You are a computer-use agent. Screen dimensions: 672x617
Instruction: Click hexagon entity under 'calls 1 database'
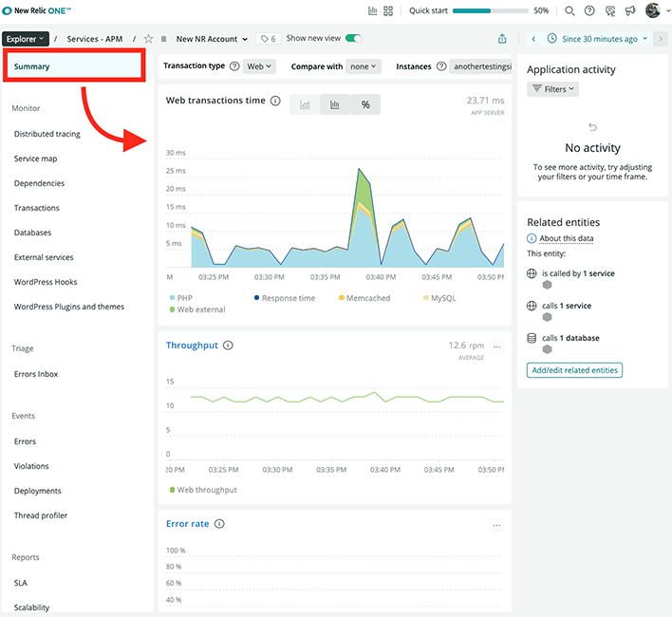[x=547, y=349]
